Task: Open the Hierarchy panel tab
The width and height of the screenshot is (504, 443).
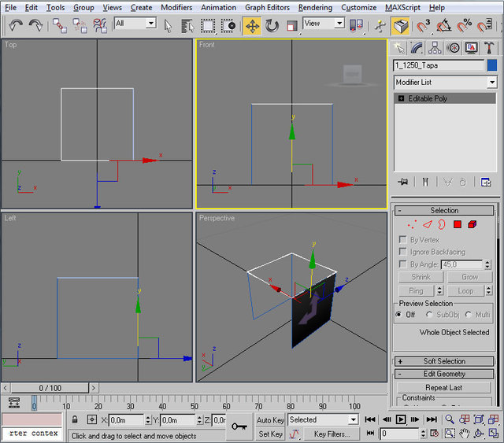Action: (435, 48)
